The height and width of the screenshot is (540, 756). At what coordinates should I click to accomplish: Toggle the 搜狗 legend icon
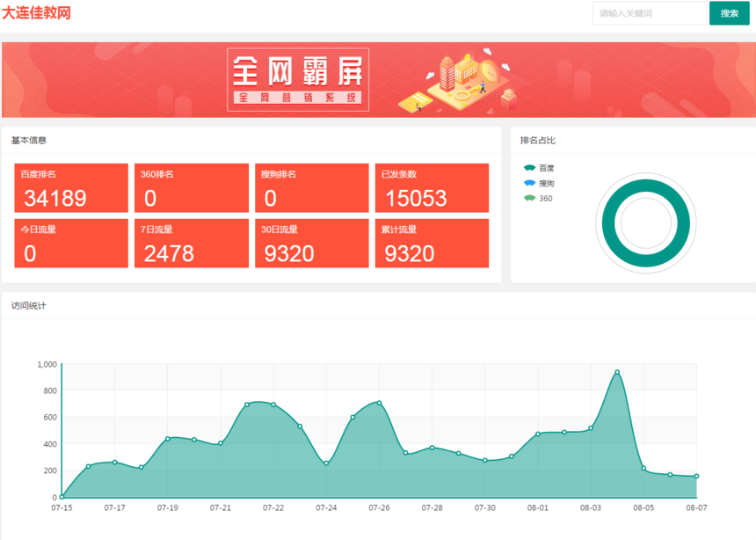529,183
